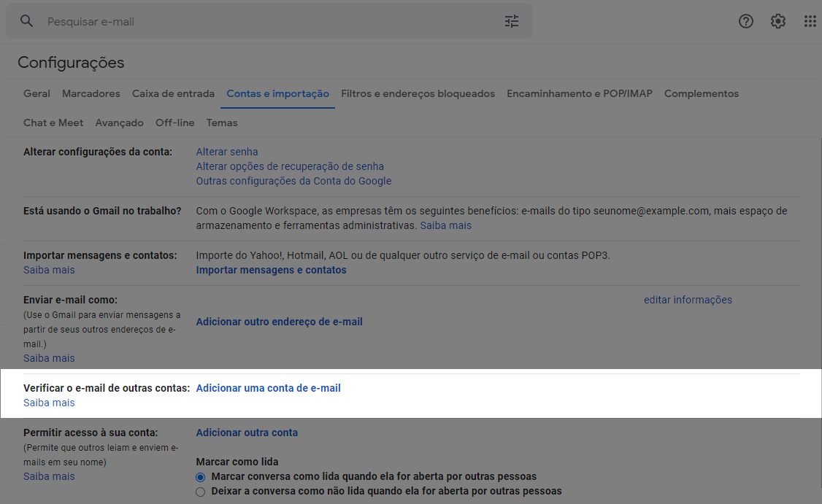Viewport: 822px width, 504px height.
Task: Select the Contas e importação tab
Action: click(278, 93)
